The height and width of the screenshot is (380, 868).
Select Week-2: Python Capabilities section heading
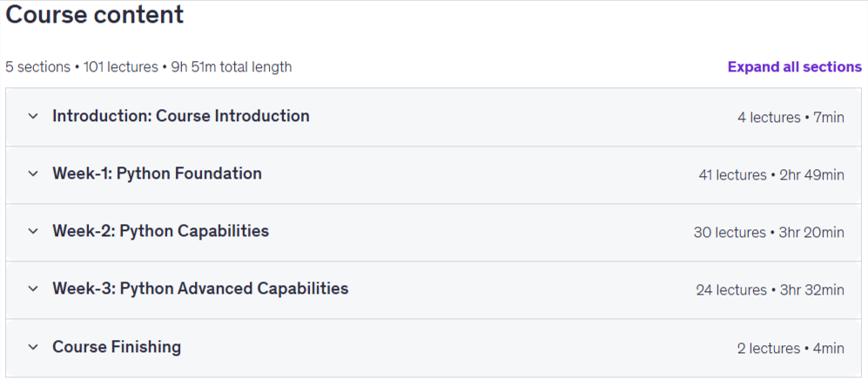pos(160,231)
